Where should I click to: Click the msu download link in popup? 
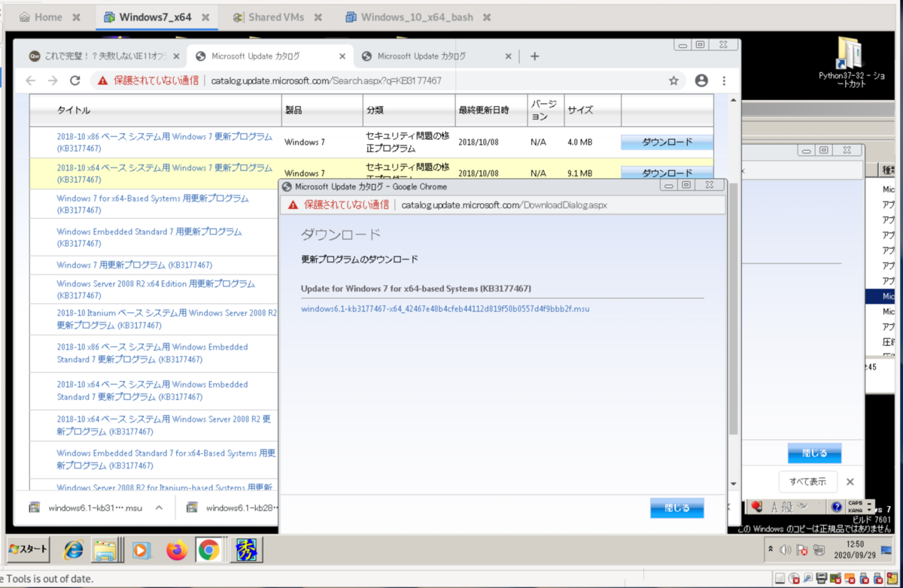pyautogui.click(x=445, y=308)
